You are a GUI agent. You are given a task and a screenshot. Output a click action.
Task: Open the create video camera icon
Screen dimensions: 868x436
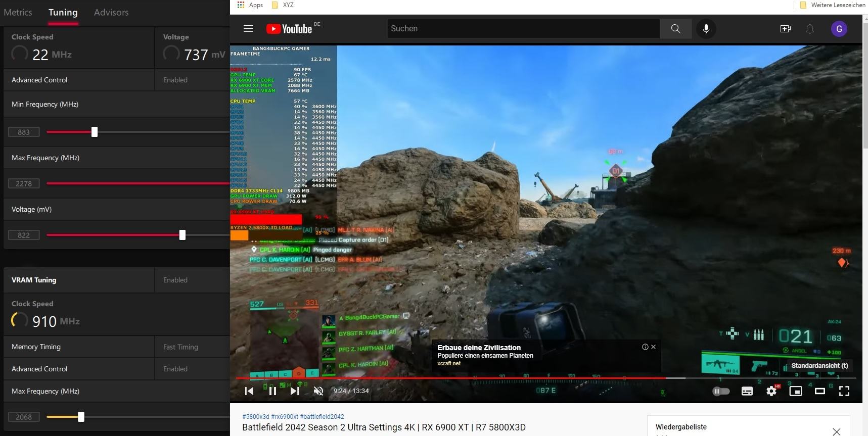click(785, 29)
